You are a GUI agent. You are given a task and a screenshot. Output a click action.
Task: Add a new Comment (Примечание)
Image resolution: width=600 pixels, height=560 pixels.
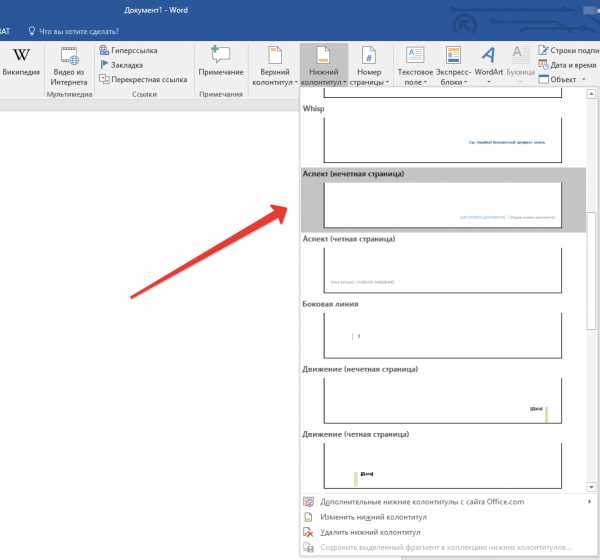pos(221,61)
